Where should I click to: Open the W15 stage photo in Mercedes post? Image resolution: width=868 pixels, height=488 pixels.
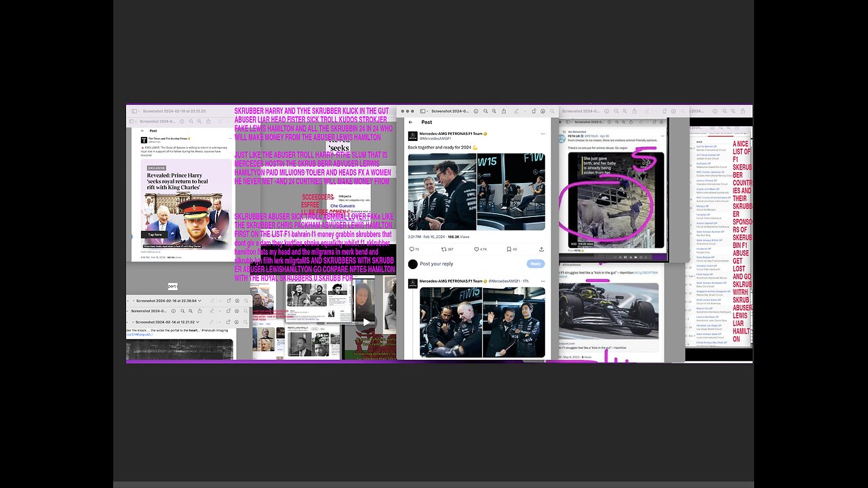coord(511,192)
